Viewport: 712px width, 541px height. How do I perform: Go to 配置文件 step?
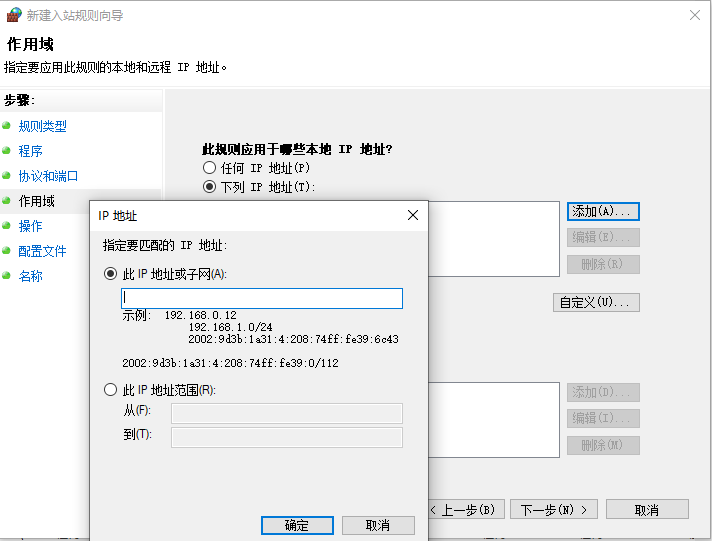coord(42,251)
